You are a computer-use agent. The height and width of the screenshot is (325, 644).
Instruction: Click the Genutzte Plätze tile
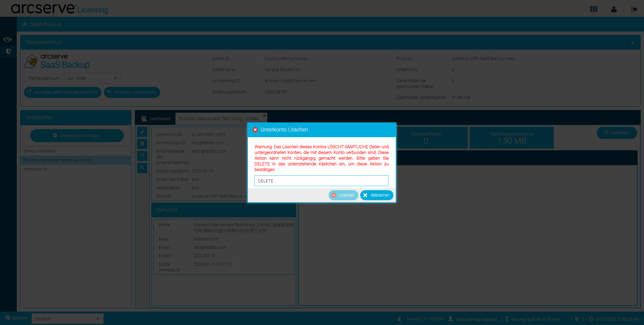coord(426,138)
